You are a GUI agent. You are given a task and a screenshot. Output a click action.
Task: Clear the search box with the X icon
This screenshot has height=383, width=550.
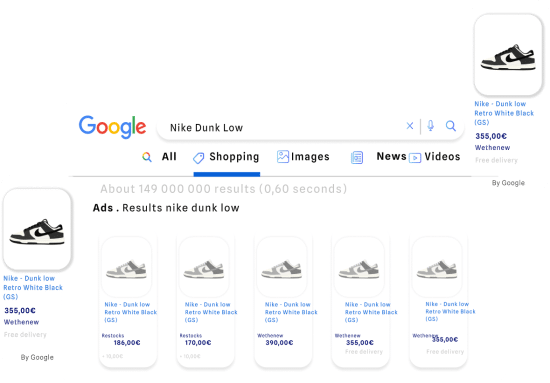[410, 126]
